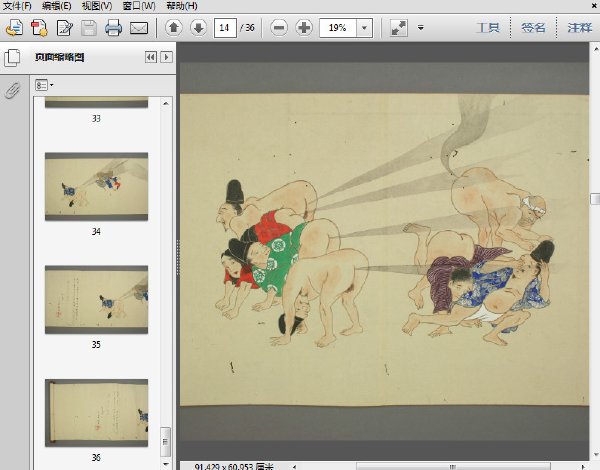Open thumbnail options menu dropdown

[44, 85]
